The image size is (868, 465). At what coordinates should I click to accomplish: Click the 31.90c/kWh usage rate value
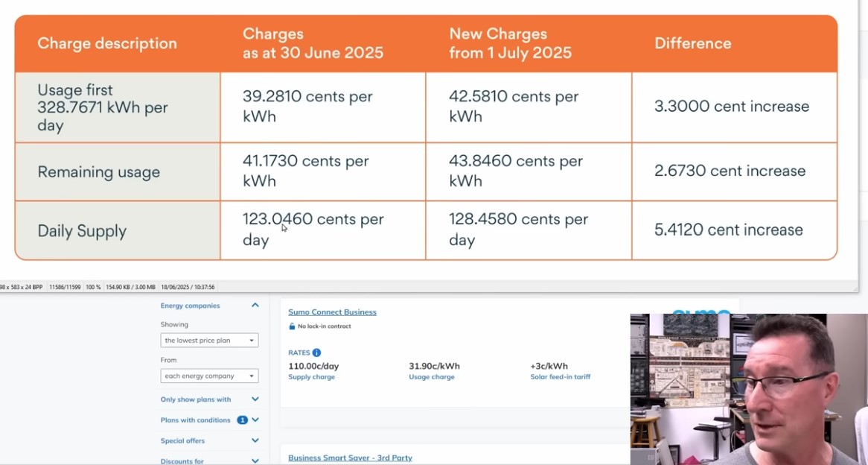435,367
